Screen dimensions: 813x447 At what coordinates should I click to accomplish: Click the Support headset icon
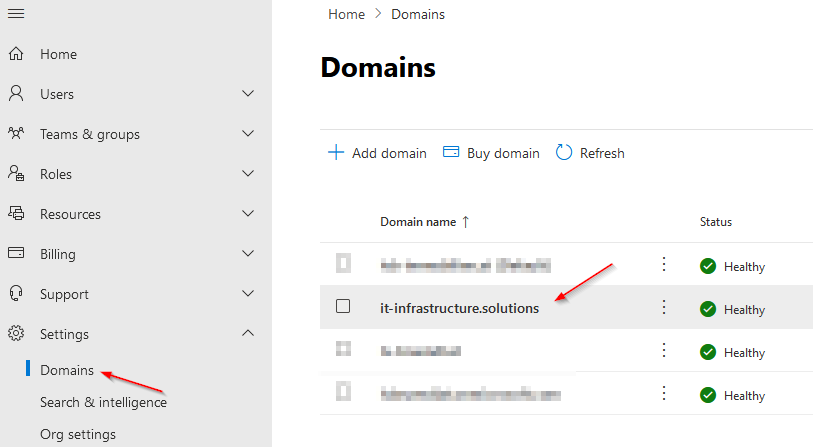16,294
